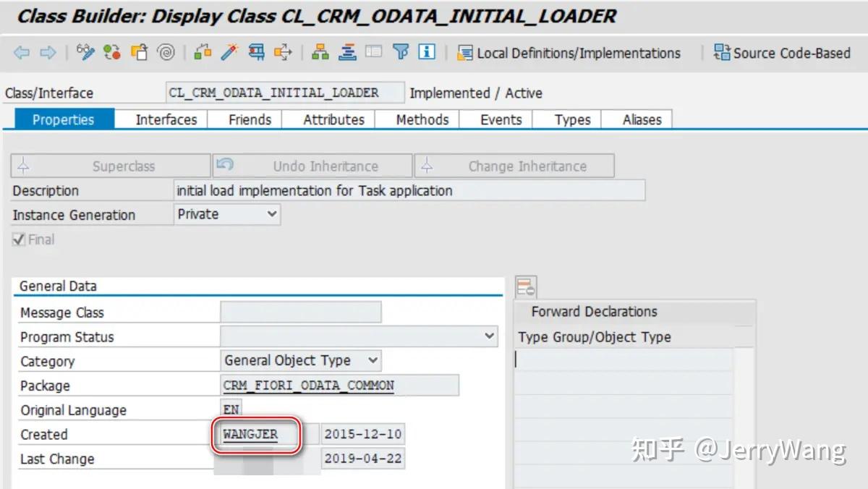868x489 pixels.
Task: Click the WANGJER created-by field
Action: [255, 434]
